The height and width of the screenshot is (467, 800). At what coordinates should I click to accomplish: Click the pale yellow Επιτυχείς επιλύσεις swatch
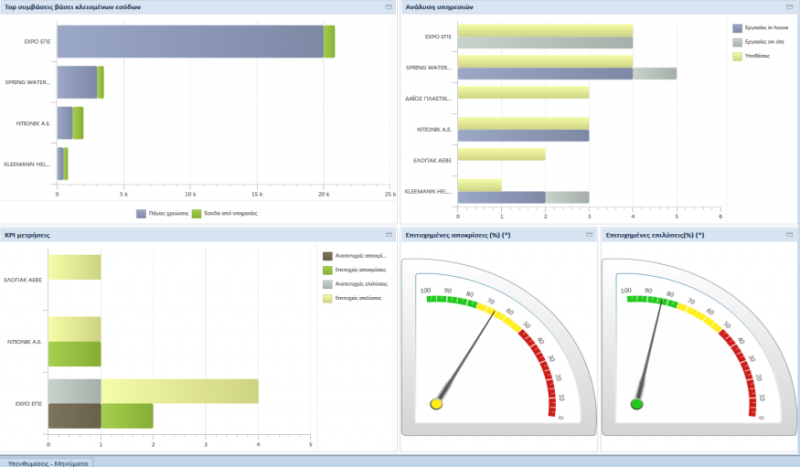point(328,298)
